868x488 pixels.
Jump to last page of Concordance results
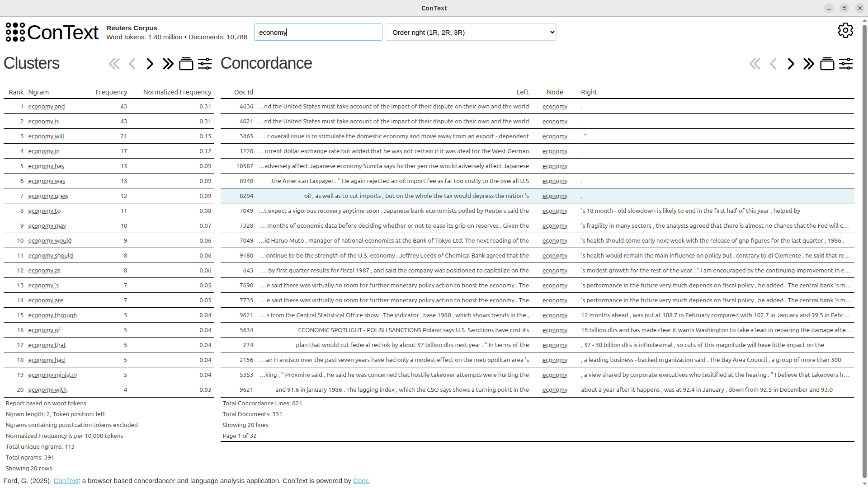coord(808,64)
